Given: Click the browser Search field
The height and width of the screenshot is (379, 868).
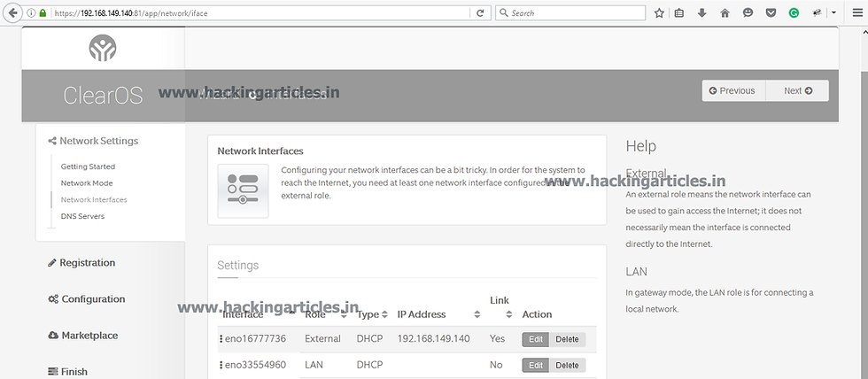Looking at the screenshot, I should click(x=570, y=12).
